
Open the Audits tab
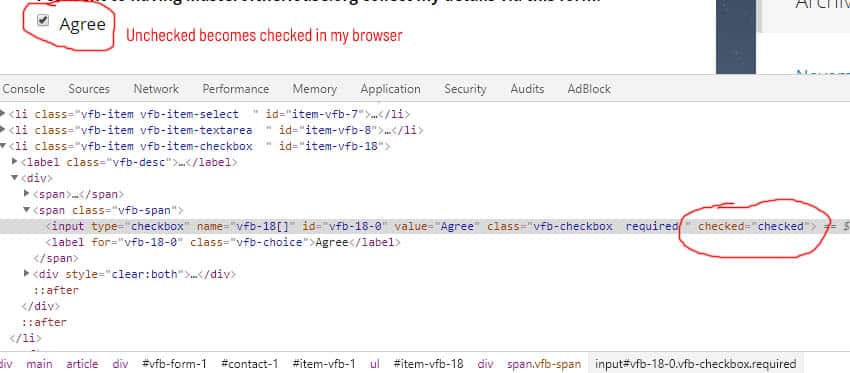(x=527, y=89)
